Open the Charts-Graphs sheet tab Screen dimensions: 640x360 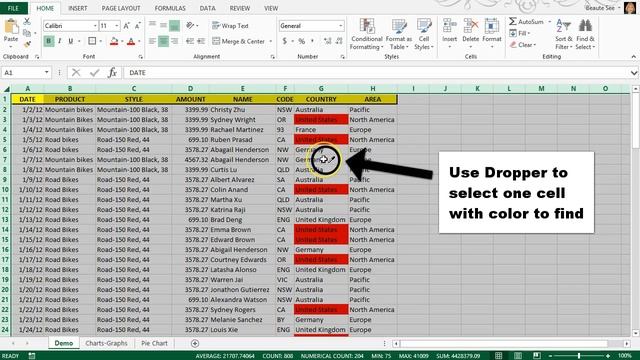pyautogui.click(x=107, y=343)
